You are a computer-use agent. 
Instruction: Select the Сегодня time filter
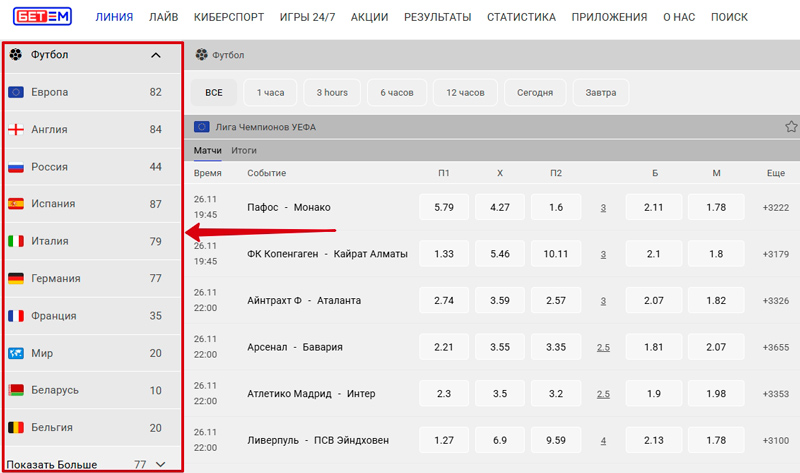pos(535,93)
